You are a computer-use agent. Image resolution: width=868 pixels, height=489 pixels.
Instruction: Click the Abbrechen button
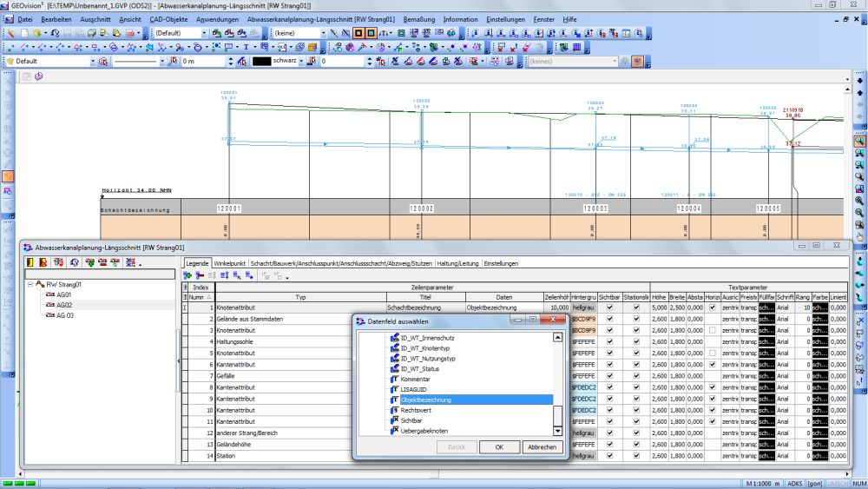pos(542,447)
